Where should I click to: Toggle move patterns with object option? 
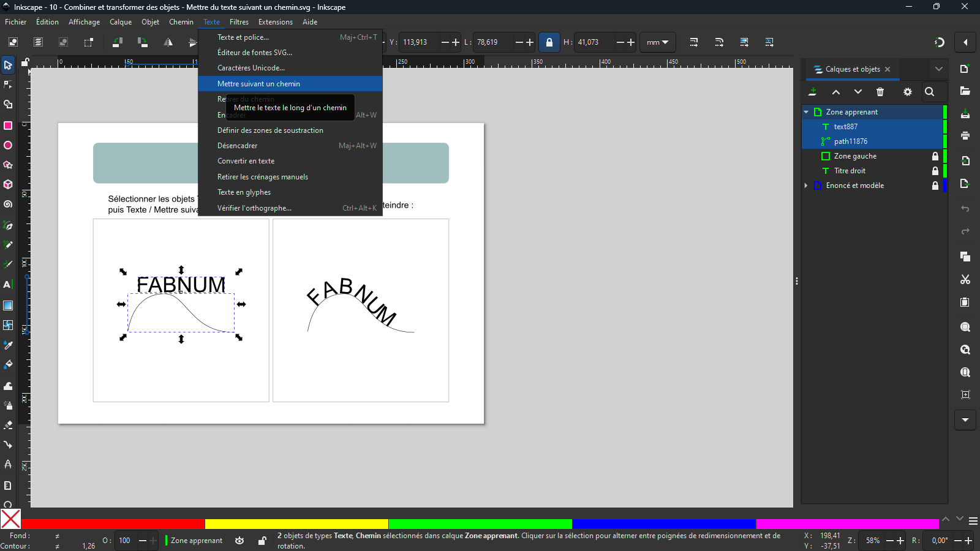769,42
